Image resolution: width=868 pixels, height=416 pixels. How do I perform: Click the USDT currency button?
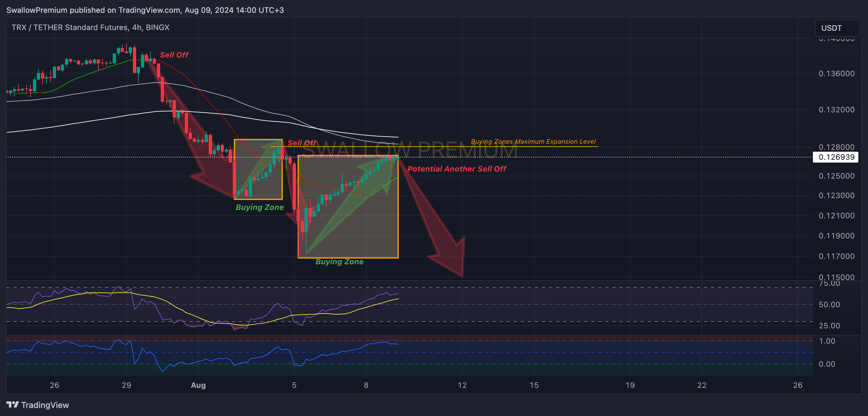click(837, 28)
